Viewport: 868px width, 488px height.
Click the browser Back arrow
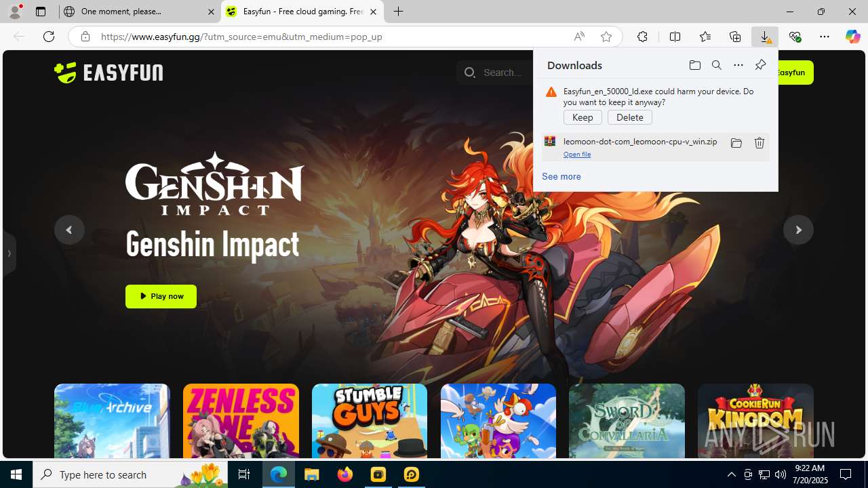[x=19, y=37]
